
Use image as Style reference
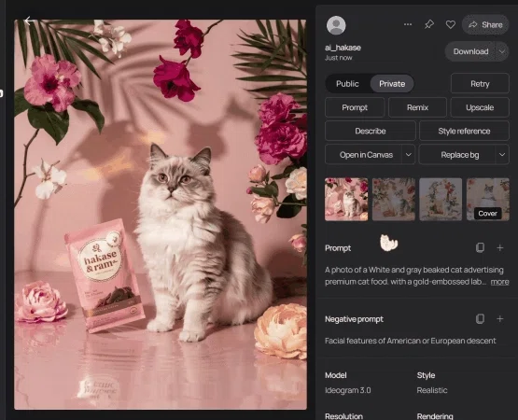(464, 131)
